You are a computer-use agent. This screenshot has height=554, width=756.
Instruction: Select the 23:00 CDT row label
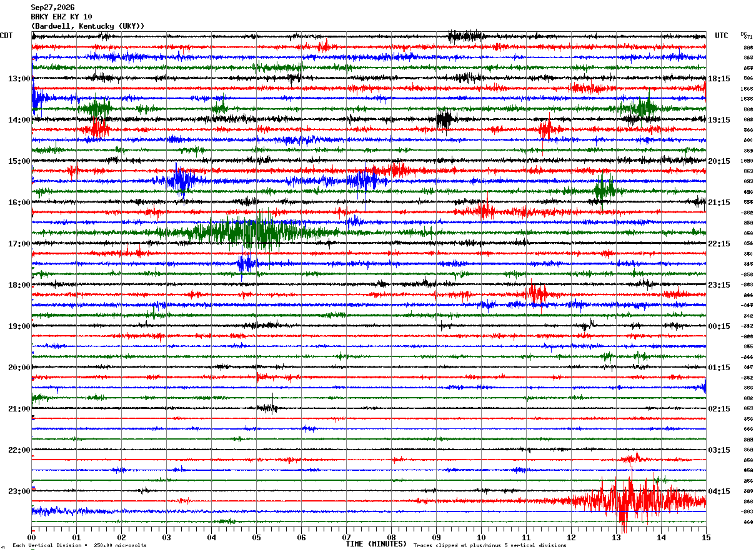click(19, 491)
